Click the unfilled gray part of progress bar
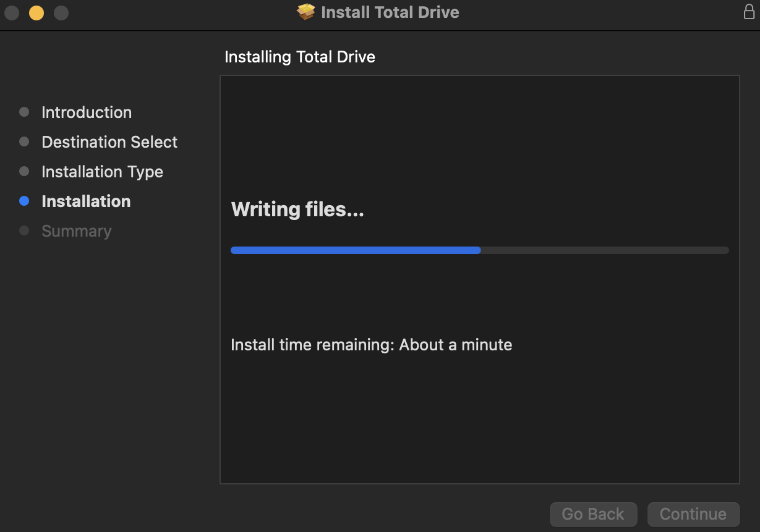This screenshot has width=760, height=532. pos(605,250)
